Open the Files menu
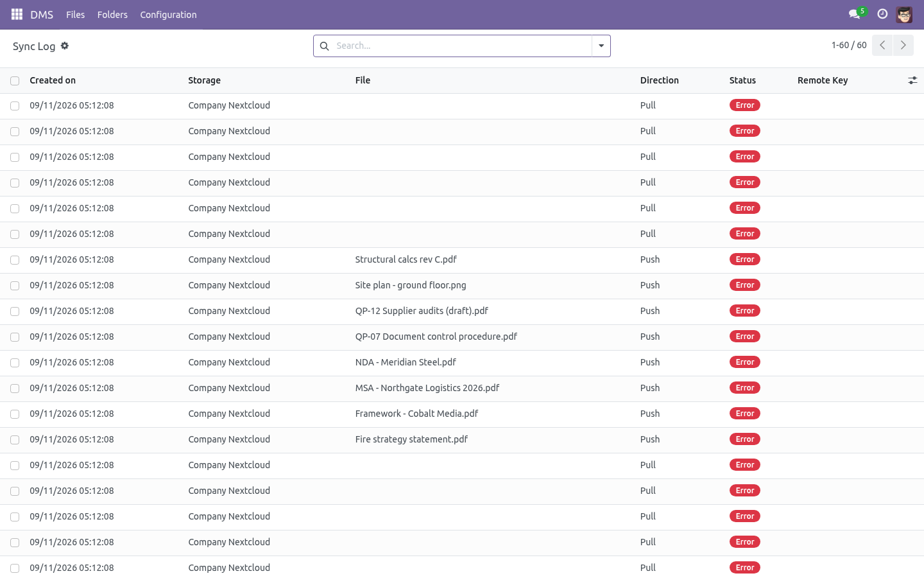This screenshot has height=578, width=924. [75, 15]
